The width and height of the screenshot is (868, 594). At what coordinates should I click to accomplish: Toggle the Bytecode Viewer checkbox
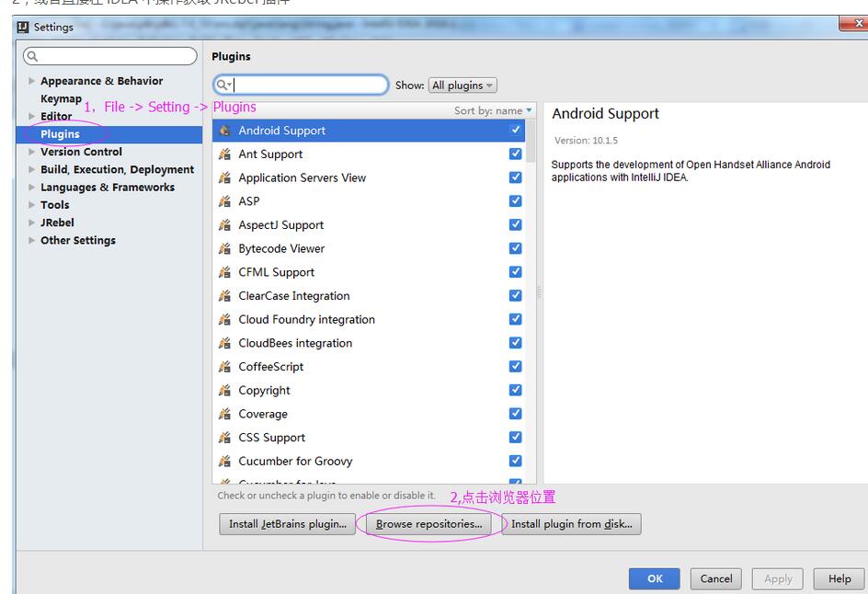(515, 248)
